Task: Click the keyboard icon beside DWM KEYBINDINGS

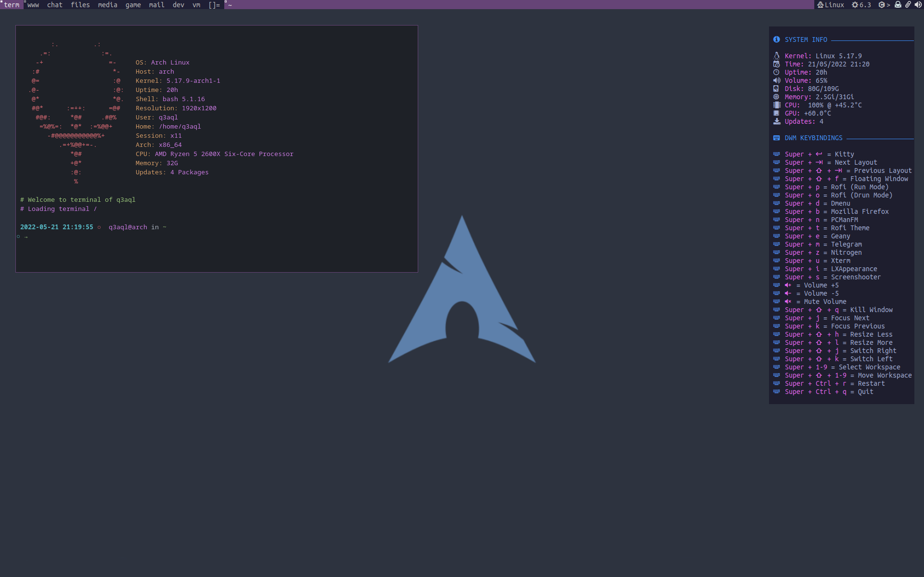Action: pyautogui.click(x=776, y=138)
